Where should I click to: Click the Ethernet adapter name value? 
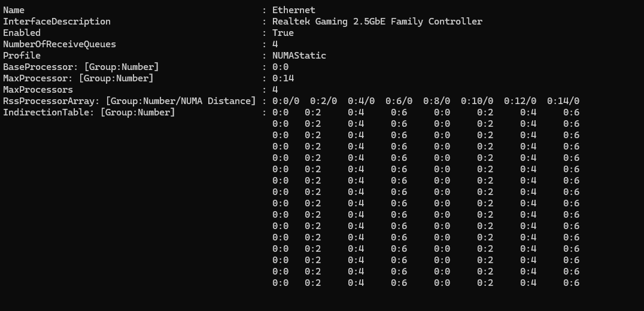pos(293,10)
